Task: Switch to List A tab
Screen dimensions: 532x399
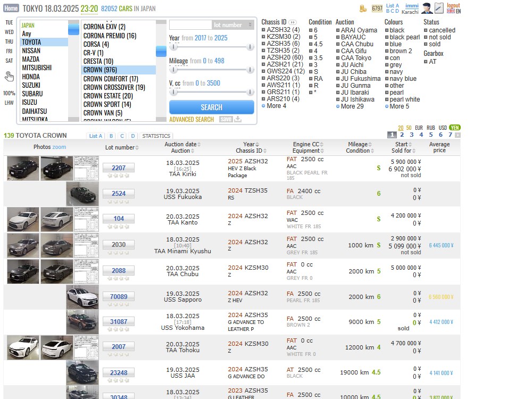Action: tap(95, 136)
